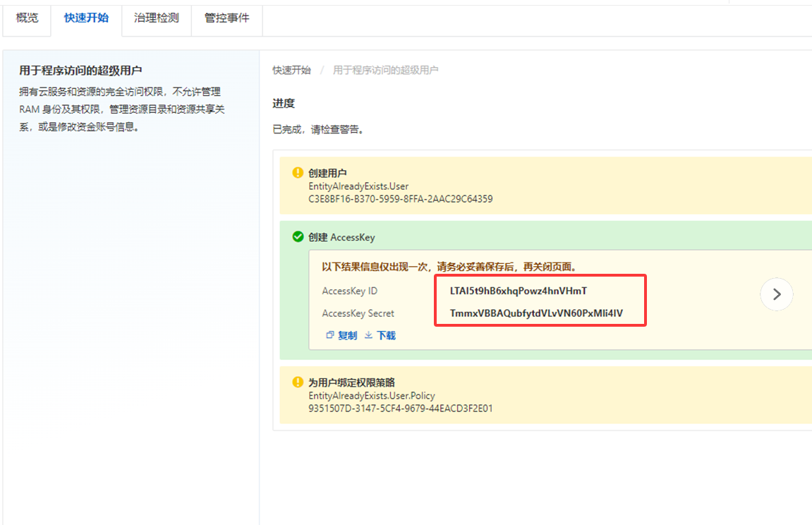
Task: Click request ID C3E8BF16-B370-5959-8FFA-2AAC29C64359
Action: (x=400, y=199)
